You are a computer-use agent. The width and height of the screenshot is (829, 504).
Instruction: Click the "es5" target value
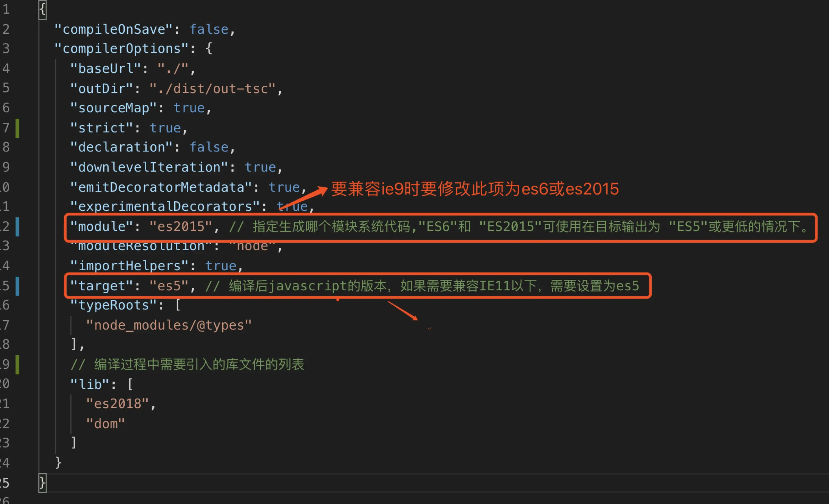[169, 286]
